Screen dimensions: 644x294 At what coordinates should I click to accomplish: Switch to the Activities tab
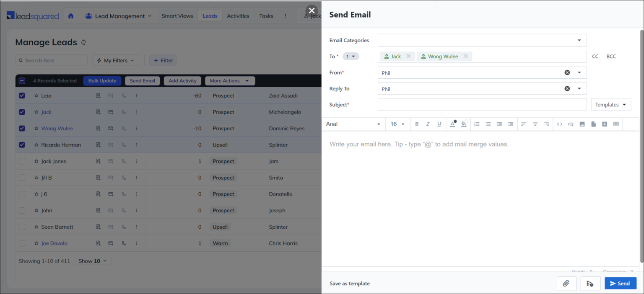pyautogui.click(x=238, y=16)
